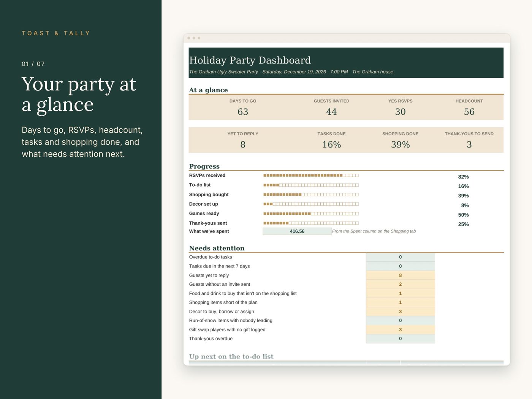Image resolution: width=532 pixels, height=399 pixels.
Task: Select the Days to Go value 63
Action: [x=243, y=112]
